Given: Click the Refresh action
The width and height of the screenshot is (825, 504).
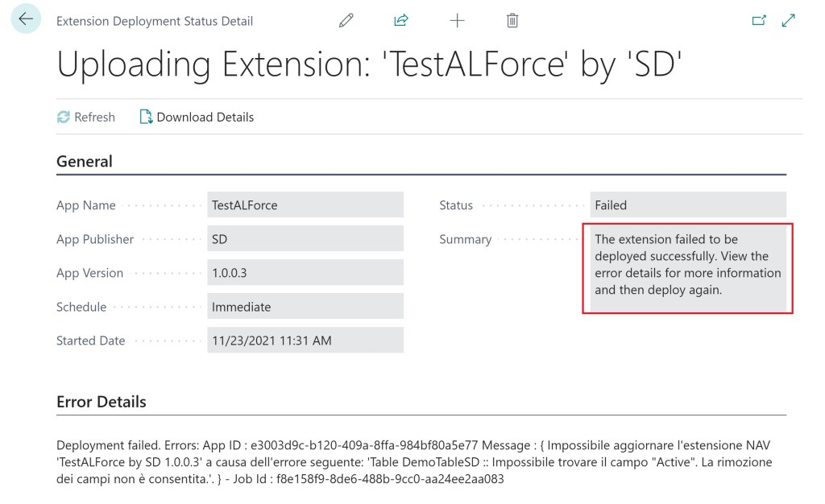Looking at the screenshot, I should point(86,118).
